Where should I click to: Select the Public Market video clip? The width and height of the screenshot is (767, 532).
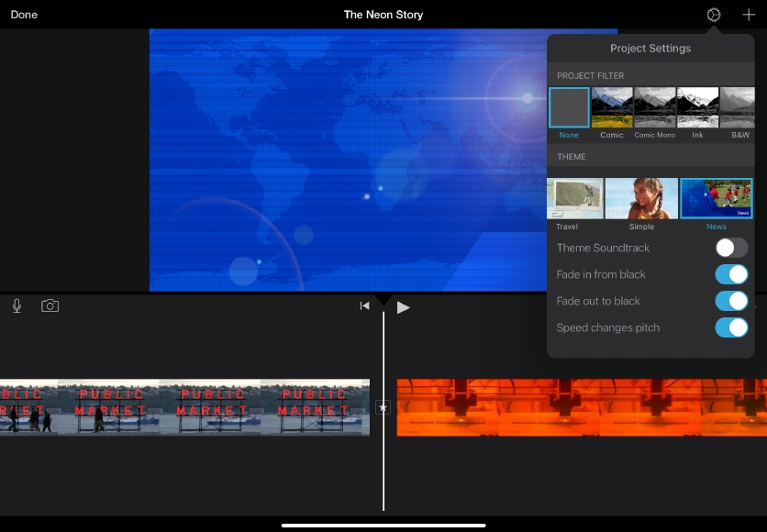click(x=183, y=407)
